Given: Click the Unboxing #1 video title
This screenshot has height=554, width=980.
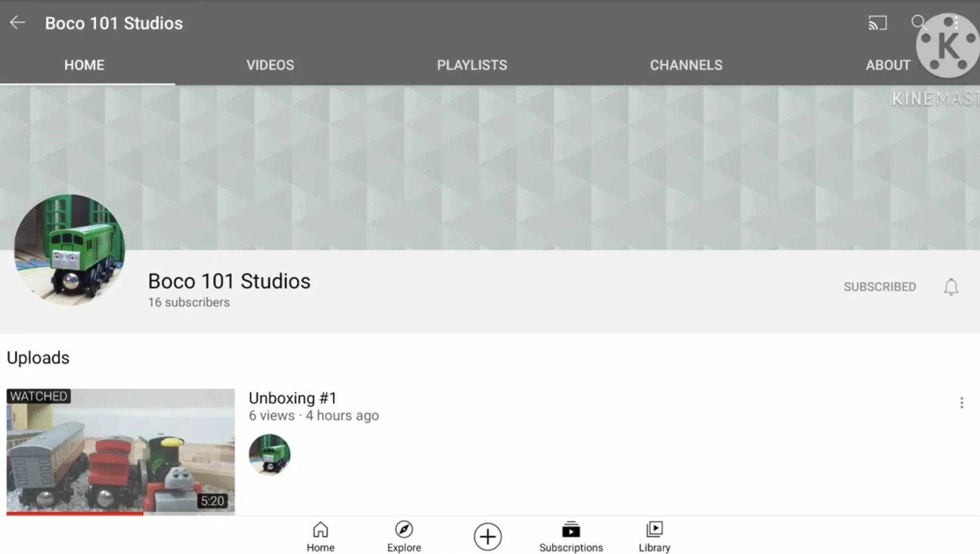Looking at the screenshot, I should 292,398.
